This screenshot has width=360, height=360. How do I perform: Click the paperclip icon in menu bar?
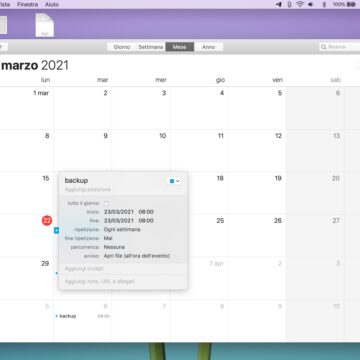[x=289, y=4]
